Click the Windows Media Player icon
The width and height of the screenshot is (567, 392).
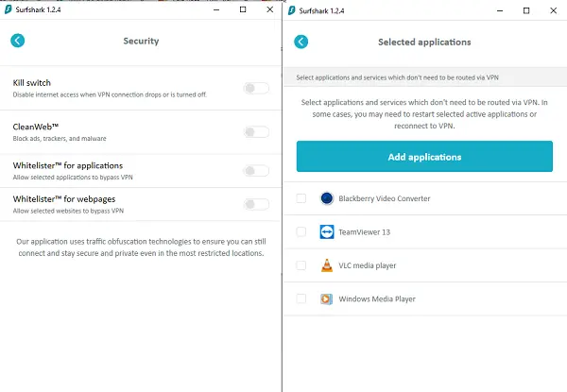coord(326,298)
